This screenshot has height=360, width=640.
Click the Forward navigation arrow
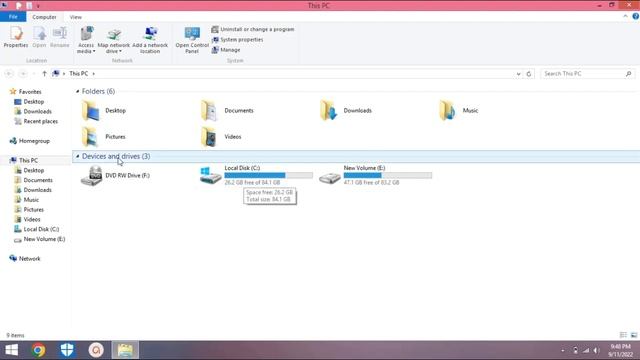click(x=23, y=74)
